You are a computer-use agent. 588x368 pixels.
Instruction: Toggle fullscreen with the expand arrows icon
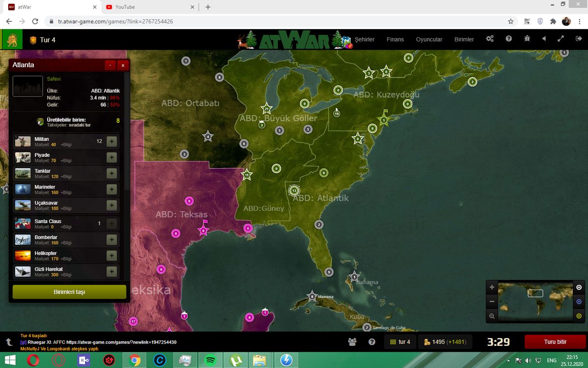pyautogui.click(x=561, y=39)
